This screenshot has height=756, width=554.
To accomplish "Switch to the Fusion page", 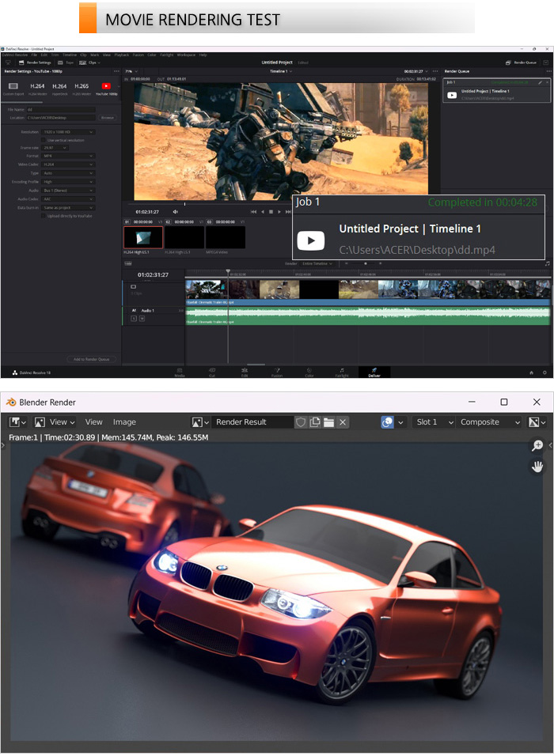I will pos(277,372).
